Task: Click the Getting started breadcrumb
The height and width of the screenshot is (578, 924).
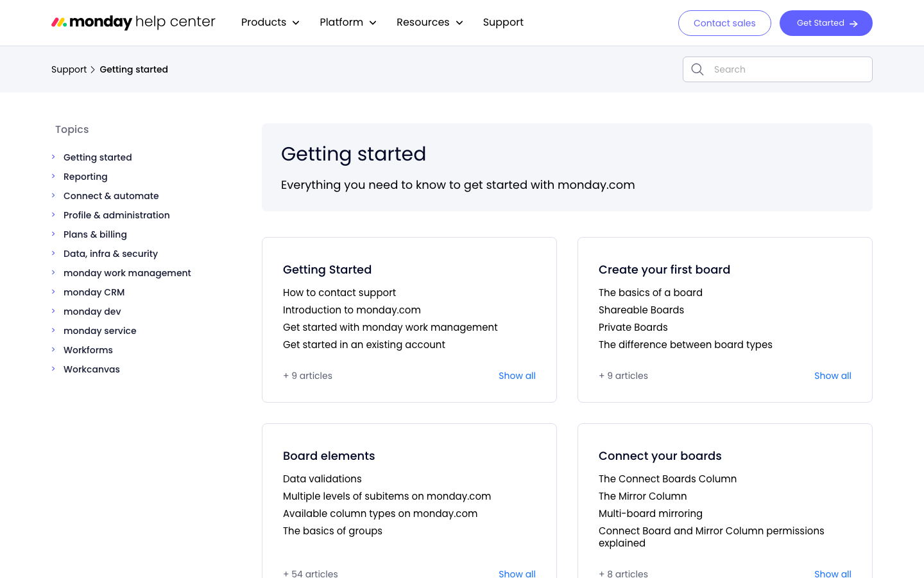Action: (x=133, y=69)
